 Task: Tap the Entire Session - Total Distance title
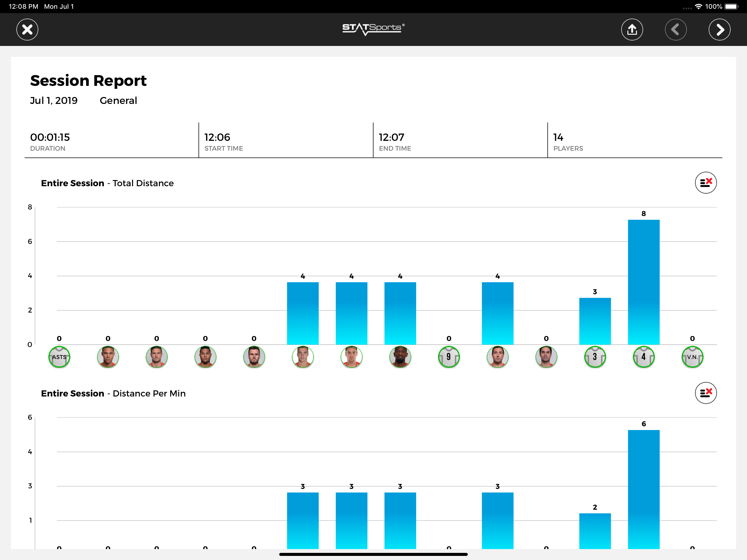pyautogui.click(x=107, y=183)
